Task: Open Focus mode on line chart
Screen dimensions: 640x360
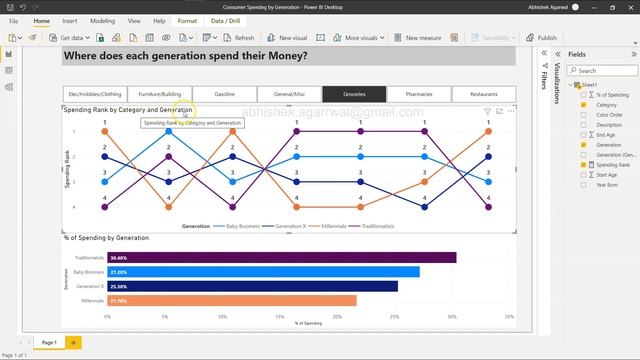Action: pos(499,111)
